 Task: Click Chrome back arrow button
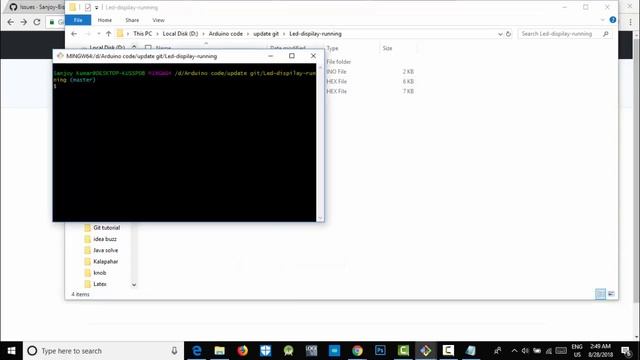coord(11,22)
